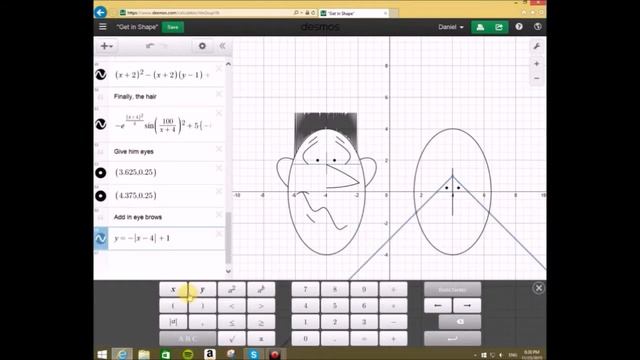This screenshot has height=360, width=640.
Task: Hide the on-screen keypad
Action: 538,288
